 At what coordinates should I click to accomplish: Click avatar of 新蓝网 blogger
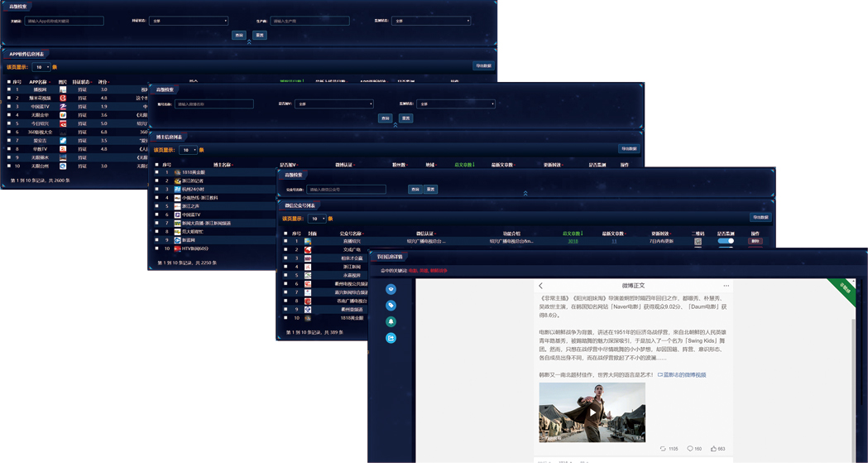tap(178, 240)
